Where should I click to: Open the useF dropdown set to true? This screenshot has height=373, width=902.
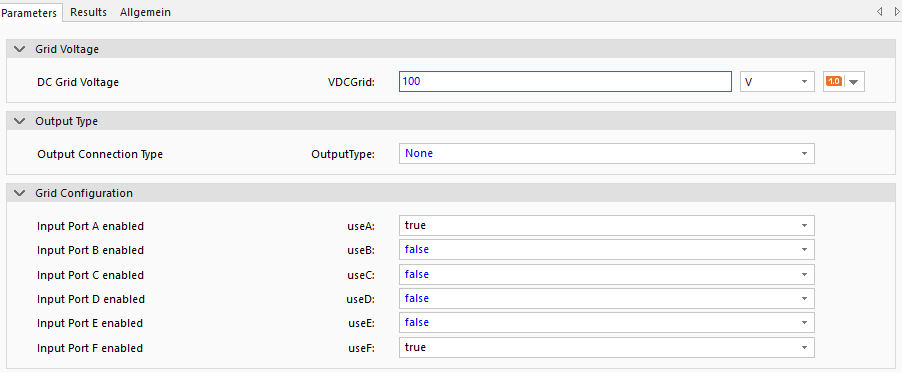click(606, 348)
